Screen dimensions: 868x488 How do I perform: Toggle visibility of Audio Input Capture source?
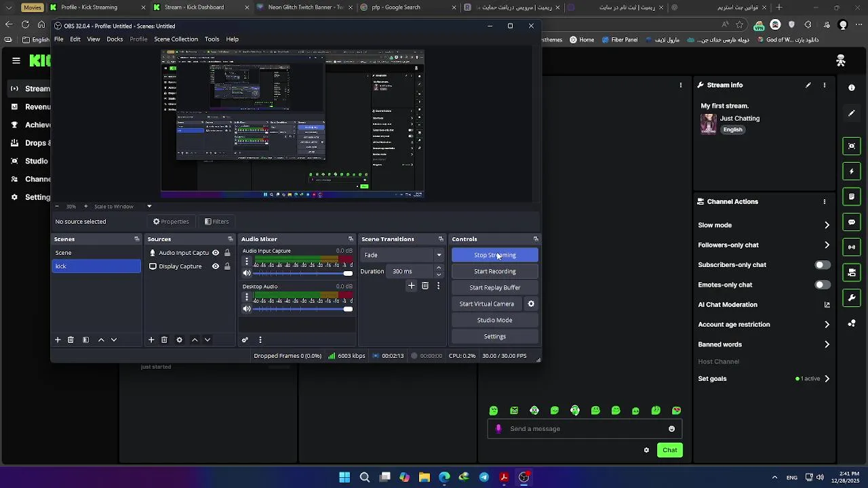216,253
